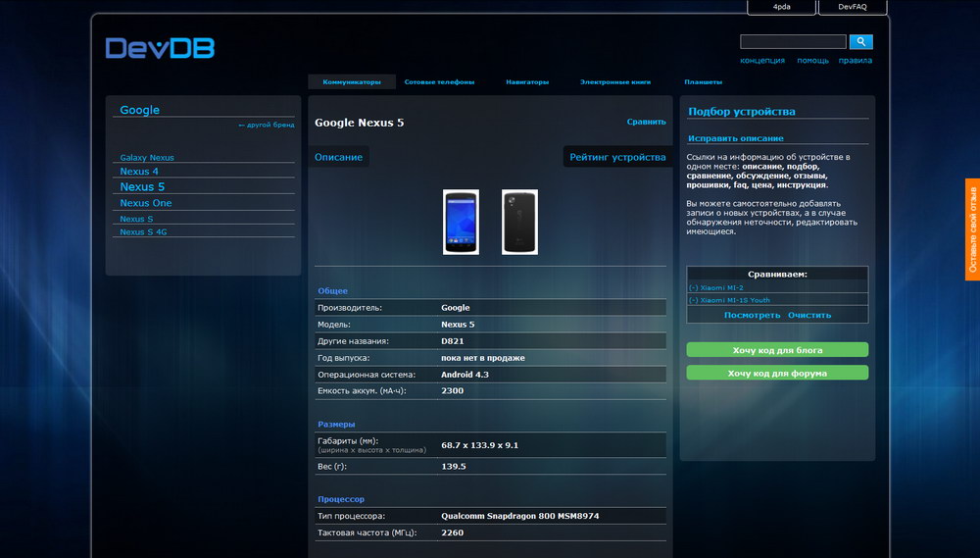Click the search magnifier button

(860, 41)
